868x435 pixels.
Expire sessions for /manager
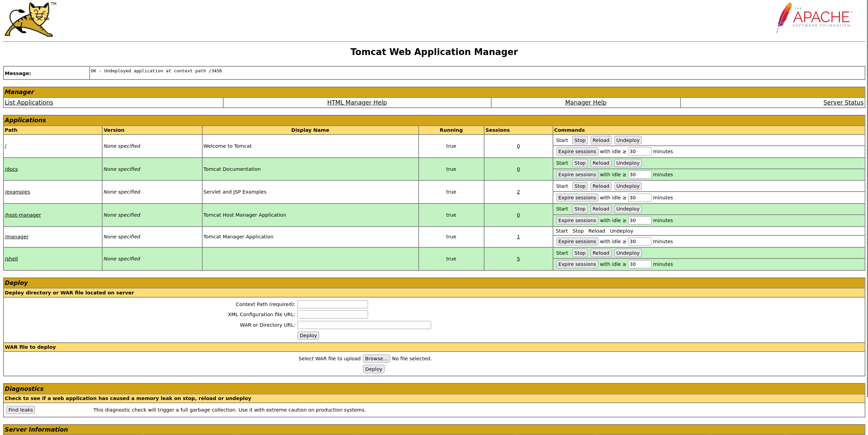pos(577,241)
